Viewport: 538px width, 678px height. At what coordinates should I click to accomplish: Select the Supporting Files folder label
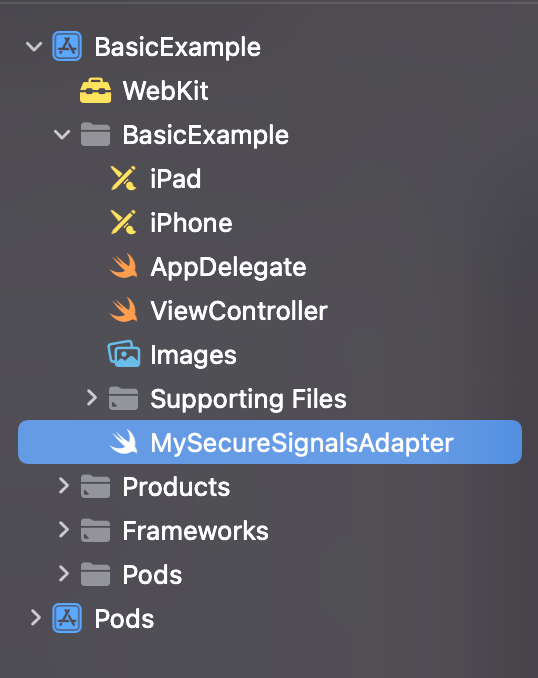click(248, 399)
